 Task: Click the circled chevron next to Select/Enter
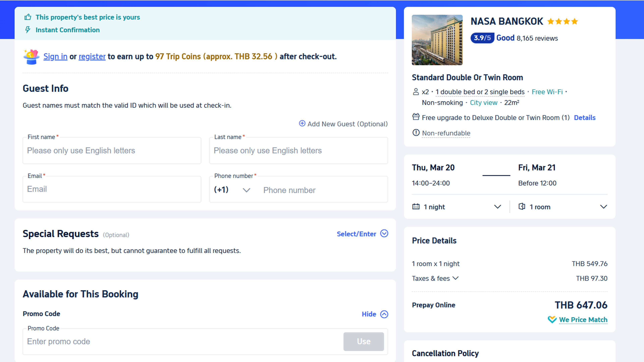[x=384, y=234]
